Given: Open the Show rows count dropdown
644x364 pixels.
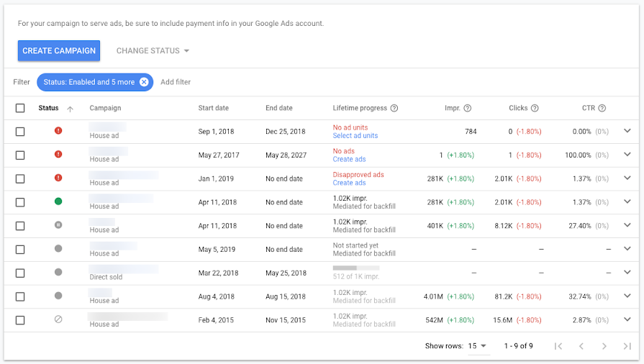Looking at the screenshot, I should (478, 346).
